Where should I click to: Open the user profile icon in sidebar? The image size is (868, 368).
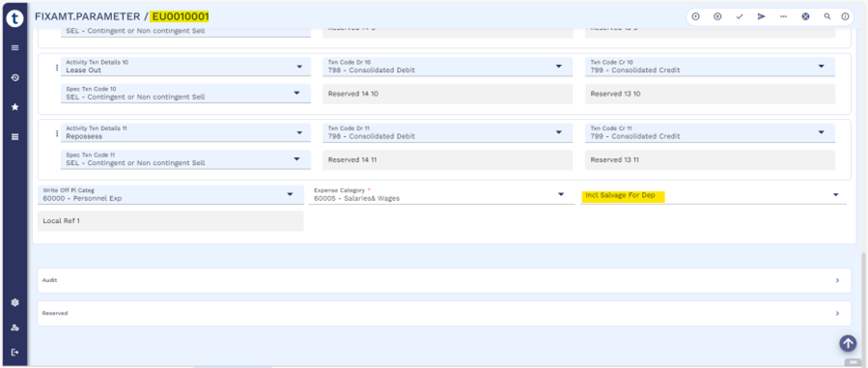click(x=14, y=327)
